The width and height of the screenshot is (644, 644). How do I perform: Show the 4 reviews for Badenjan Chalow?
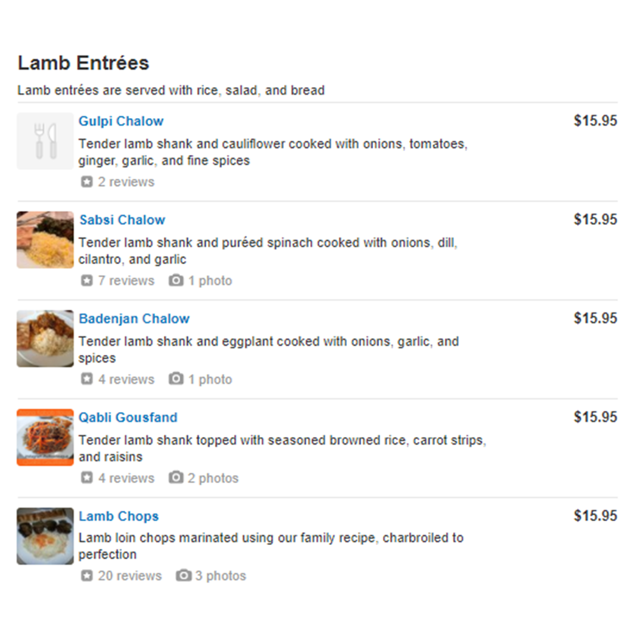(x=126, y=379)
